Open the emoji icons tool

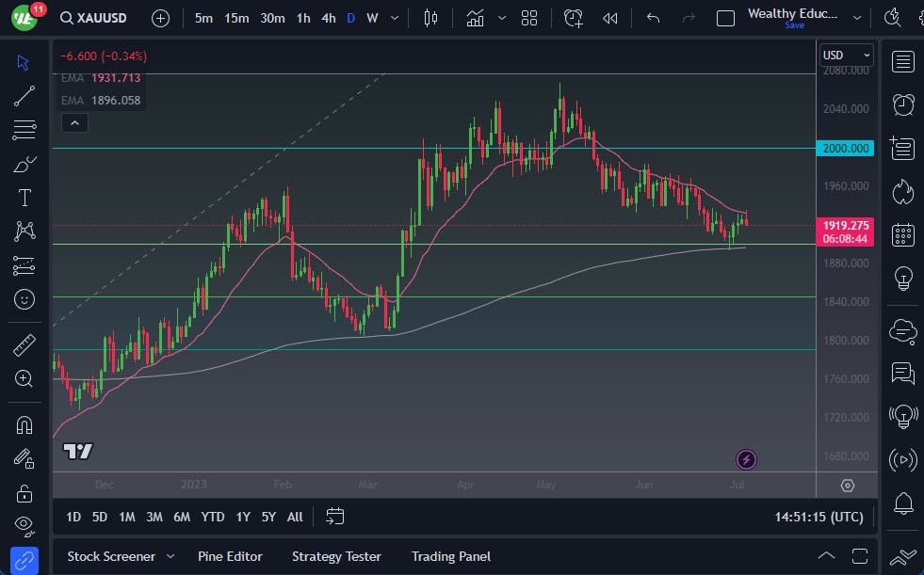tap(24, 299)
